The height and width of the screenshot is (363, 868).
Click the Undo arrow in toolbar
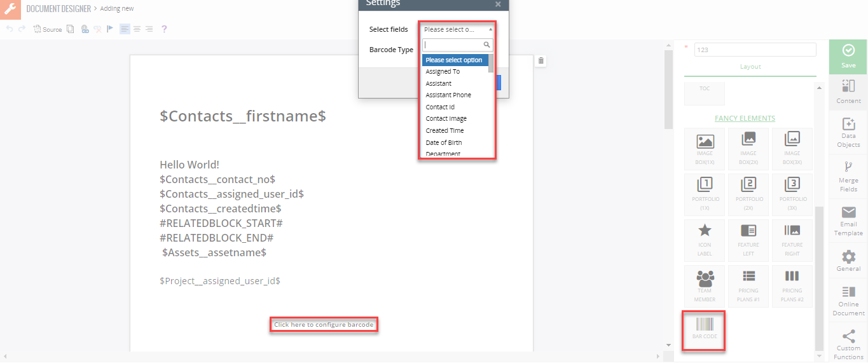pyautogui.click(x=10, y=29)
